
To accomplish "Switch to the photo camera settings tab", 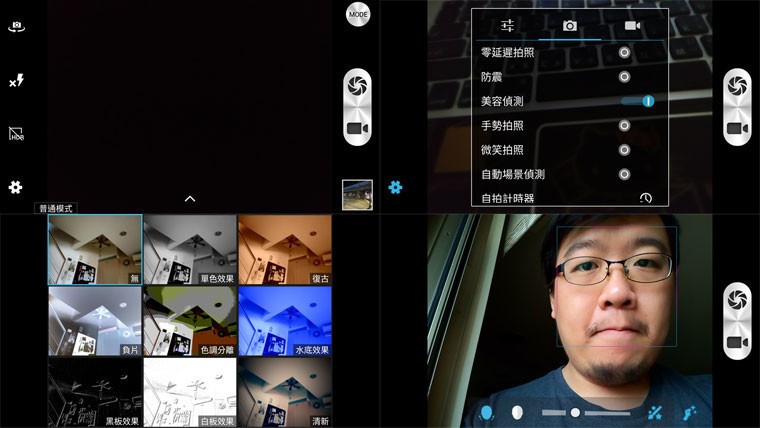I will point(570,25).
